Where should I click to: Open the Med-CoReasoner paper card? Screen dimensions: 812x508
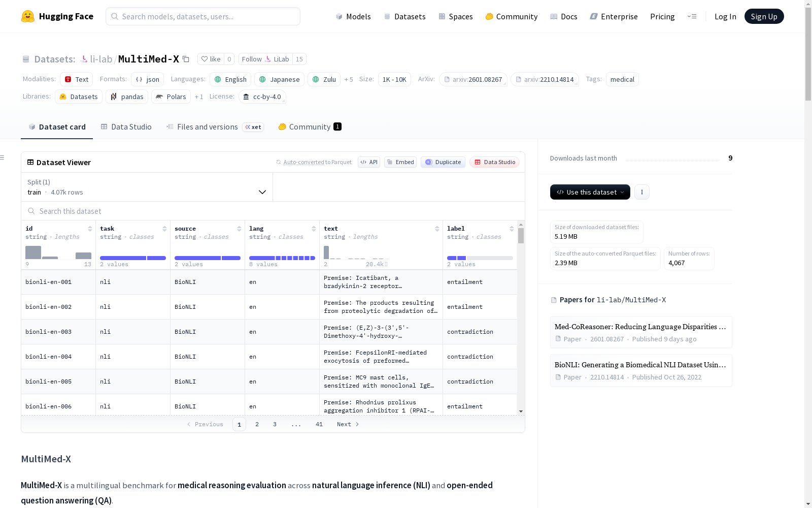641,332
